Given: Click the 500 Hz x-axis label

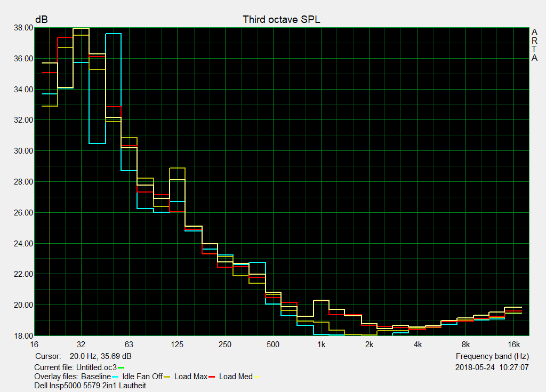Looking at the screenshot, I should [273, 345].
